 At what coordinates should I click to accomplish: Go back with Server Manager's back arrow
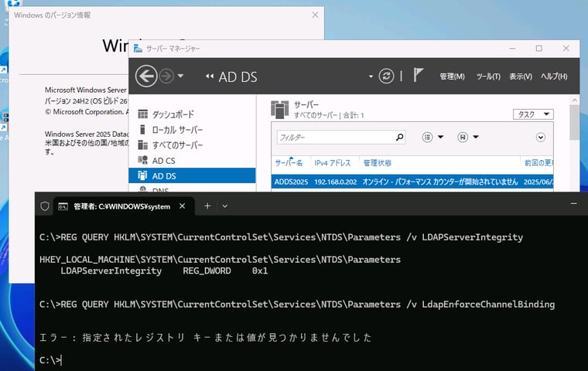click(146, 76)
